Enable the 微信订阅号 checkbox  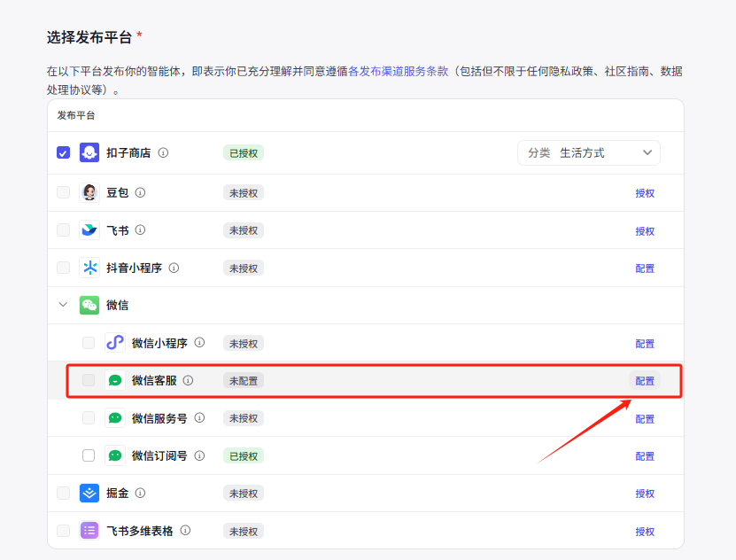pos(89,455)
